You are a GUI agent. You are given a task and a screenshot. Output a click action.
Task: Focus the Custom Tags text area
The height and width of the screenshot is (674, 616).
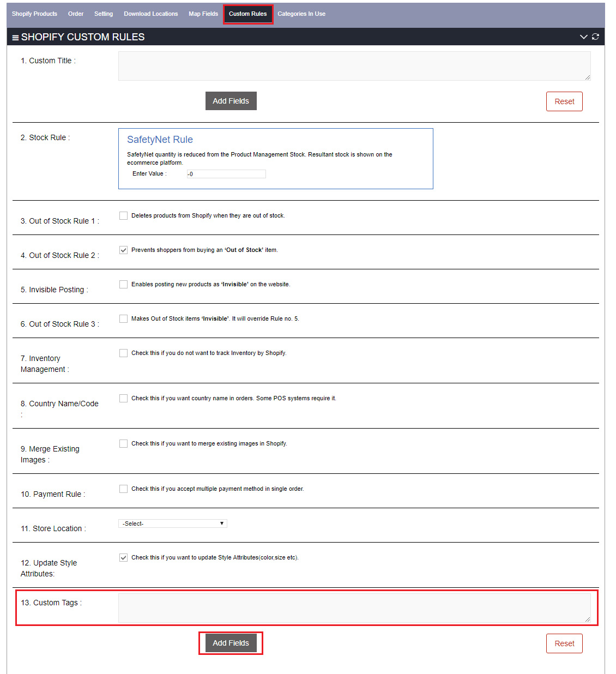[354, 608]
